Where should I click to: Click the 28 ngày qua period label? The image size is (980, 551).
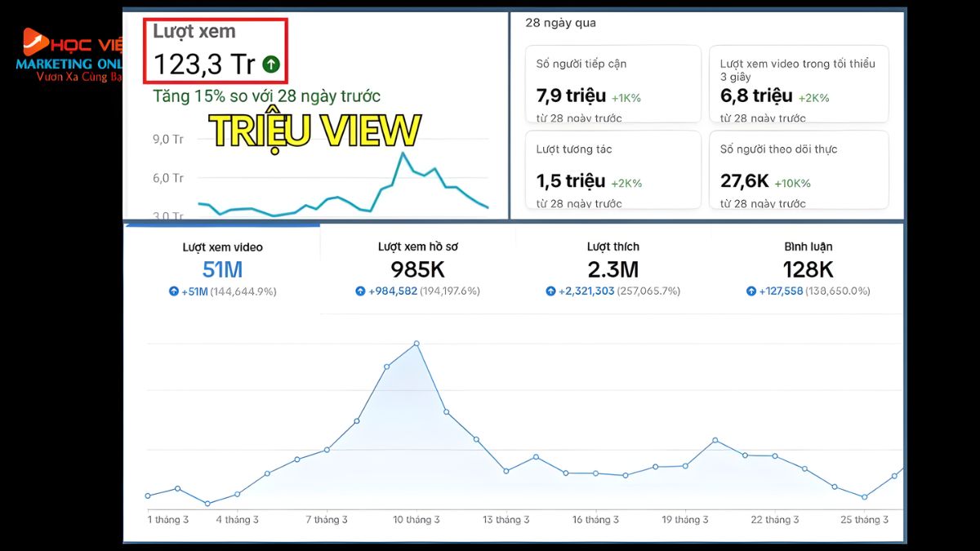tap(560, 23)
